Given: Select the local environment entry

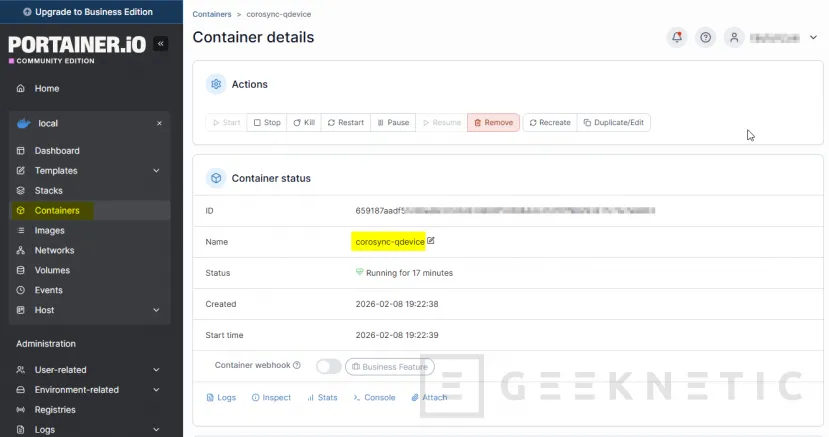Looking at the screenshot, I should coord(48,123).
